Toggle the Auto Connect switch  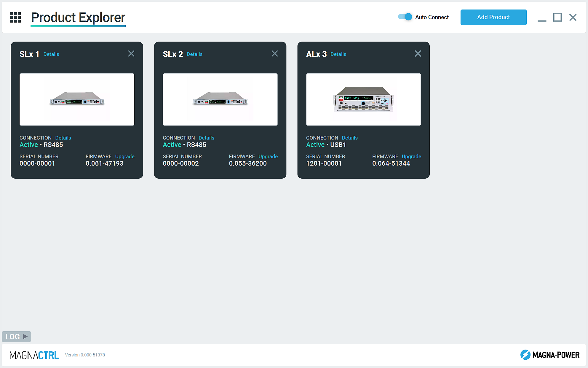click(x=405, y=17)
